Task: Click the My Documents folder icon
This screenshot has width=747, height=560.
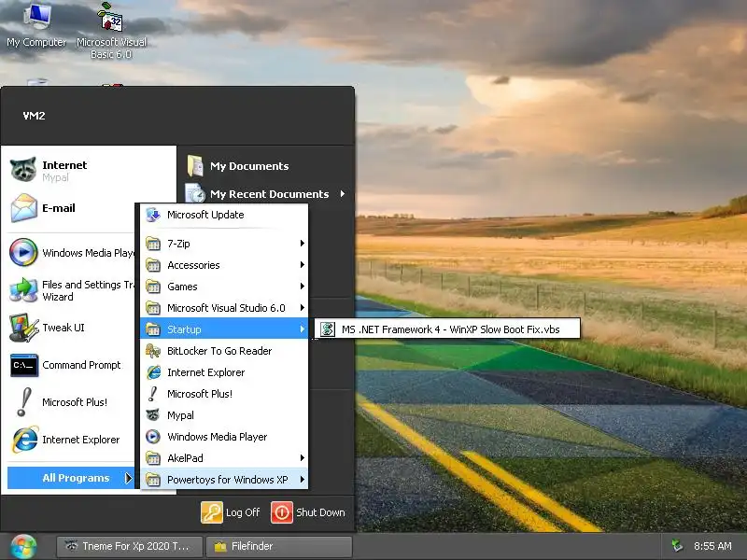Action: 195,166
